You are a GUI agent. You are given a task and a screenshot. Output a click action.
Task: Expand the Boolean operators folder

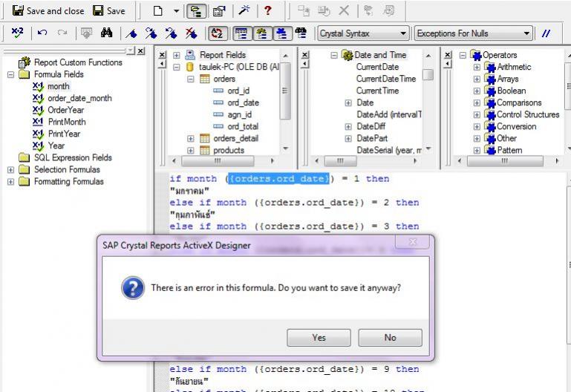pyautogui.click(x=476, y=91)
